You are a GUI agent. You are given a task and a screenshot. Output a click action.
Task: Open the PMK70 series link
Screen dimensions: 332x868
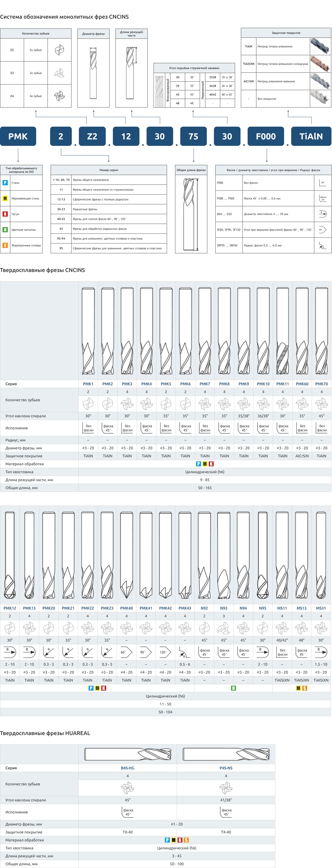click(322, 384)
